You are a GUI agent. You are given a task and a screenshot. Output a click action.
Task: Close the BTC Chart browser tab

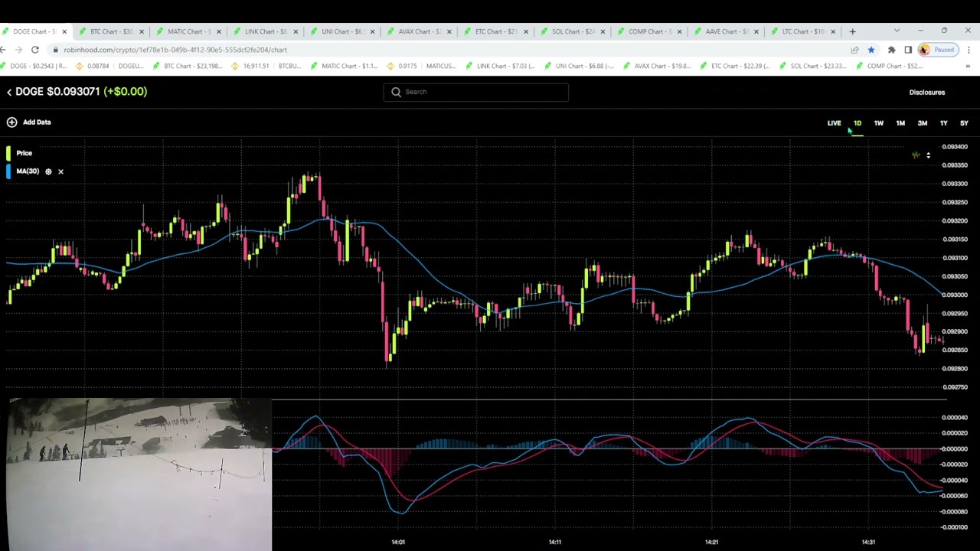(142, 31)
